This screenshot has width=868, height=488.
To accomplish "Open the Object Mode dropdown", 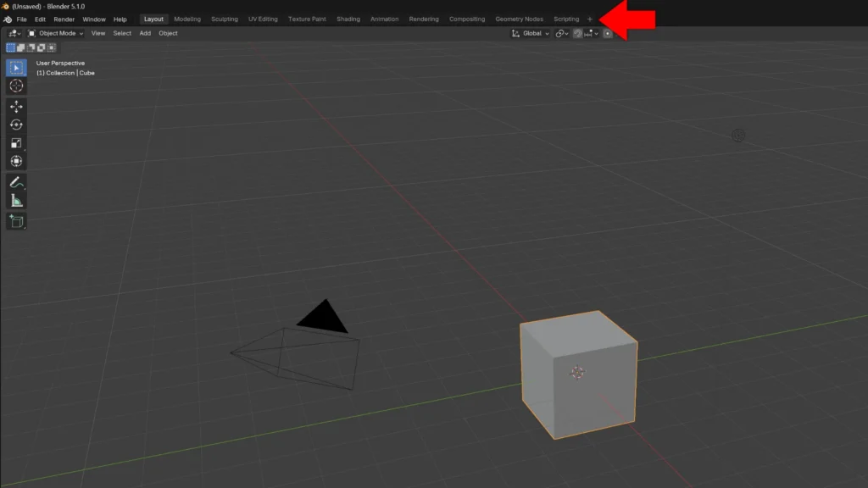I will [55, 33].
